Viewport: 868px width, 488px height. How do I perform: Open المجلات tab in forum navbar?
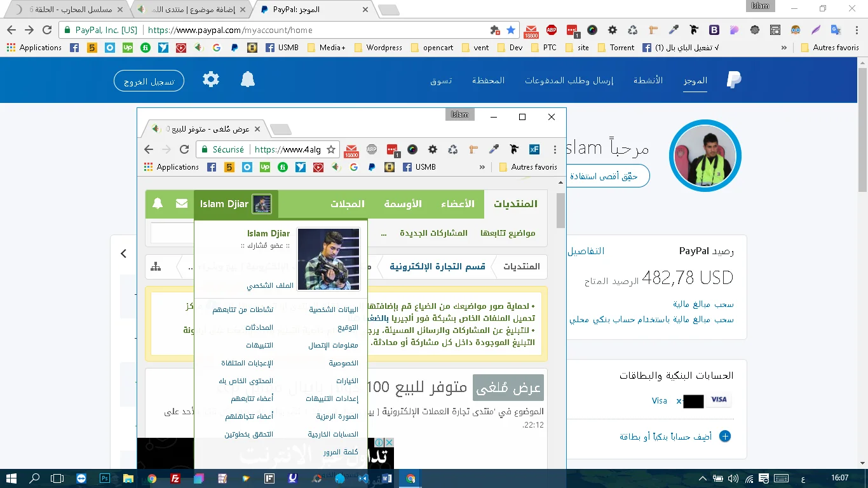[x=348, y=204]
